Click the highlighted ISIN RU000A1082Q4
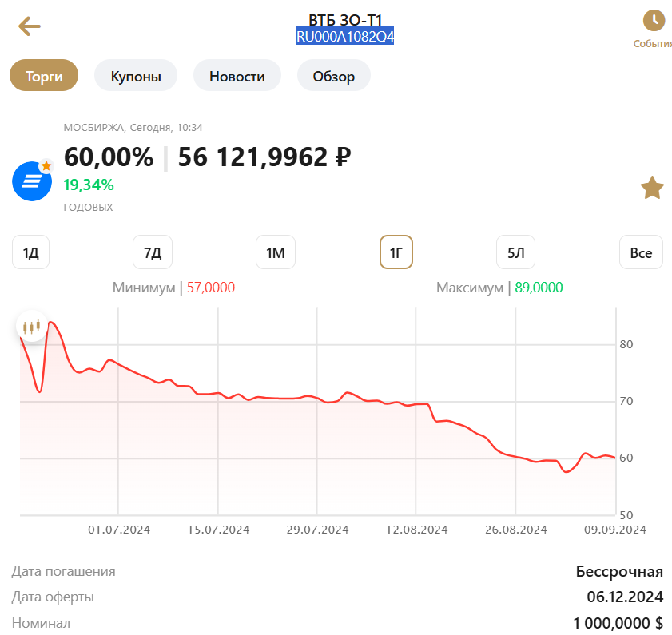 [345, 37]
